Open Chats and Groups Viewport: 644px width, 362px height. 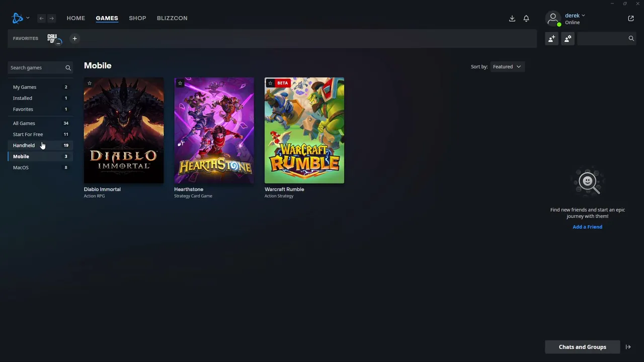pyautogui.click(x=583, y=347)
